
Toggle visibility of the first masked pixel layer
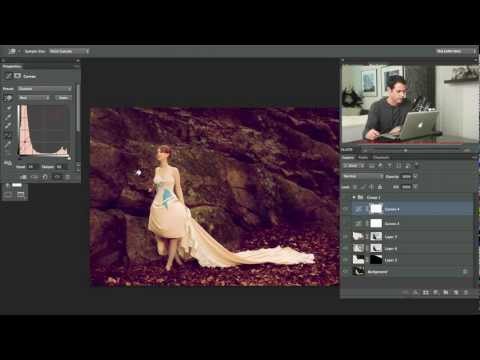[x=346, y=236]
